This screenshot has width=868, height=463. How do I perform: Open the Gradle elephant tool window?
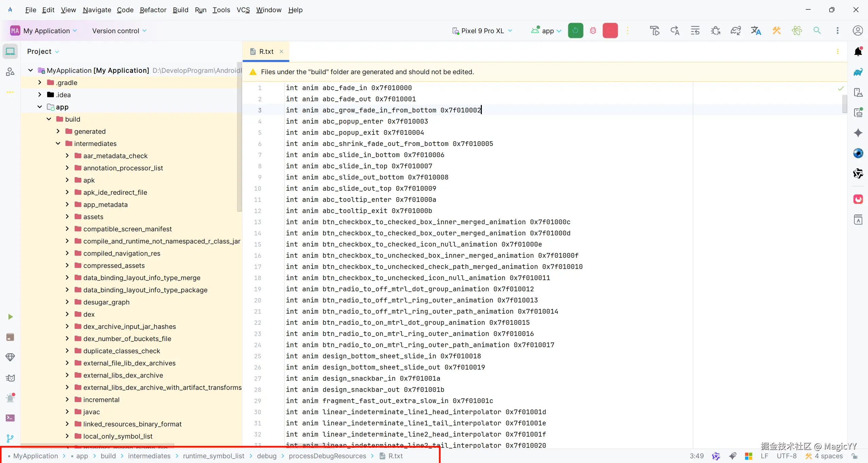(858, 72)
